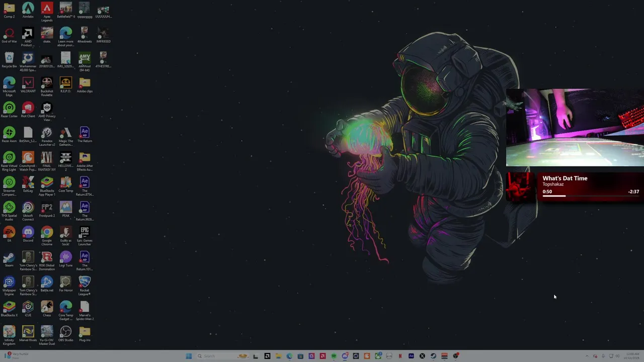Screen dimensions: 644x362
Task: Select the AMVtool (64-bit) desktop icon
Action: [85, 62]
